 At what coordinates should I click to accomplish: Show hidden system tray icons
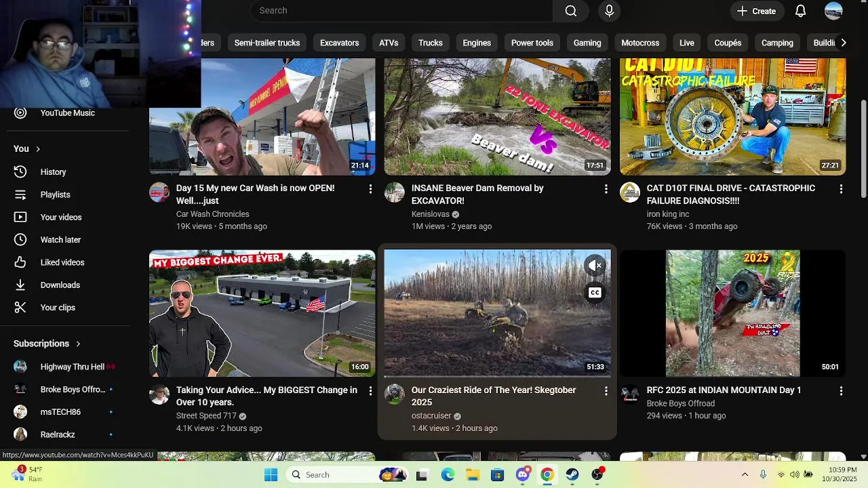745,474
